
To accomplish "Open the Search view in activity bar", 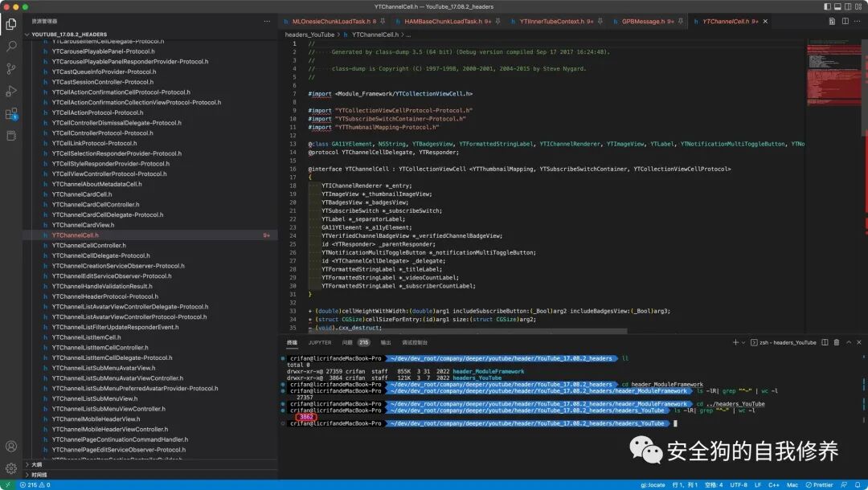I will 11,47.
